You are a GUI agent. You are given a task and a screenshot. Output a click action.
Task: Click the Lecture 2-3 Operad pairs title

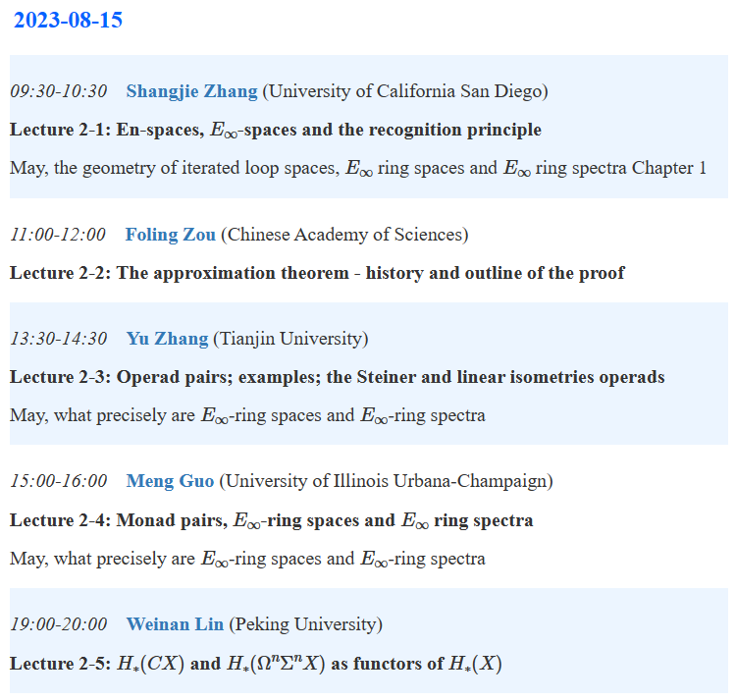coord(337,377)
